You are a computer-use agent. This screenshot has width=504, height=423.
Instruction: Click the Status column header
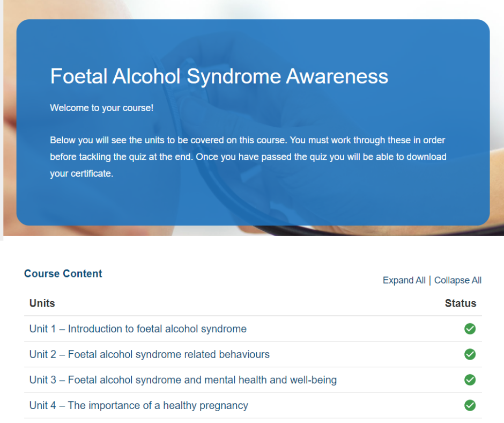click(x=460, y=303)
